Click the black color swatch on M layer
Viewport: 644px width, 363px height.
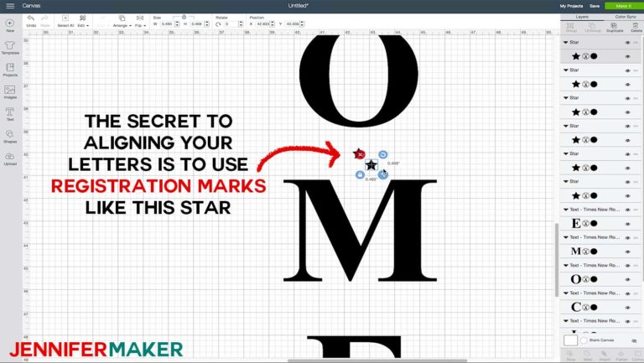pos(594,252)
